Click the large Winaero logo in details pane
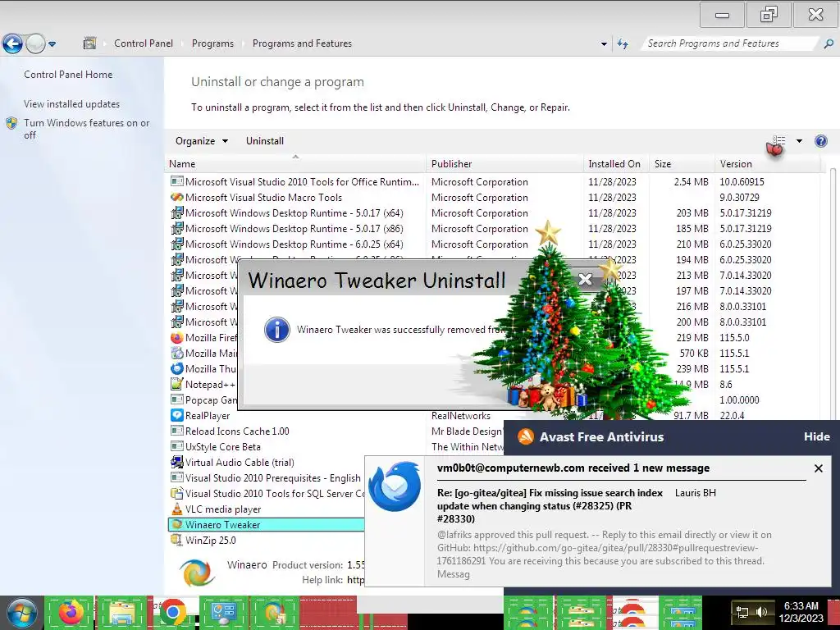This screenshot has height=630, width=840. tap(197, 572)
